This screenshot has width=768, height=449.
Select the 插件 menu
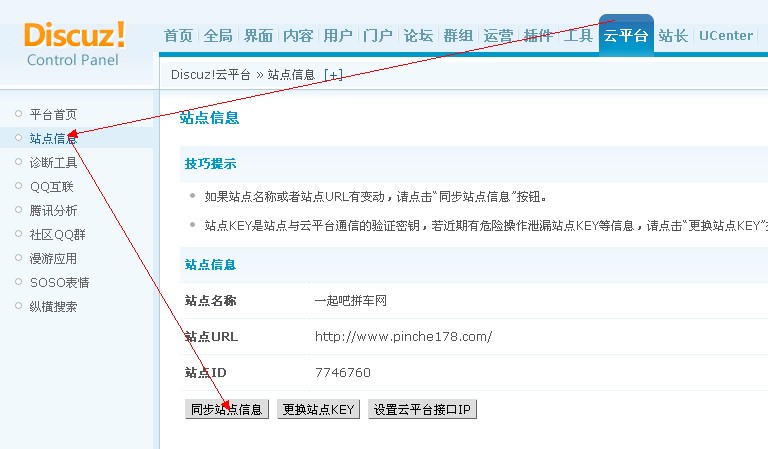538,36
